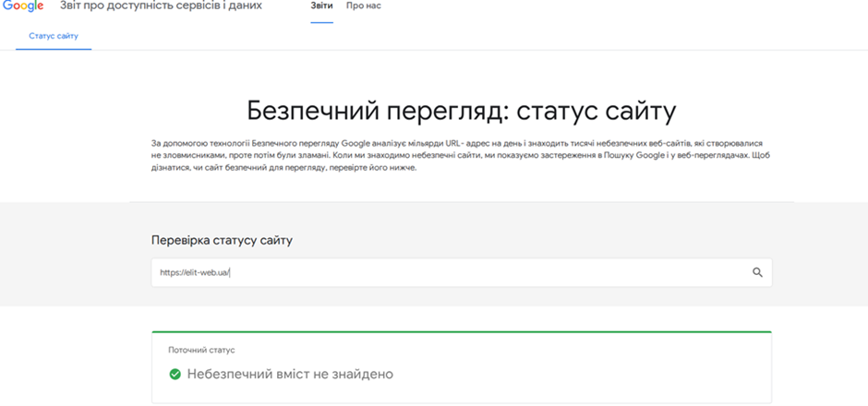Screen dimensions: 868x406
Task: Select the Статус сайту tab
Action: (54, 36)
